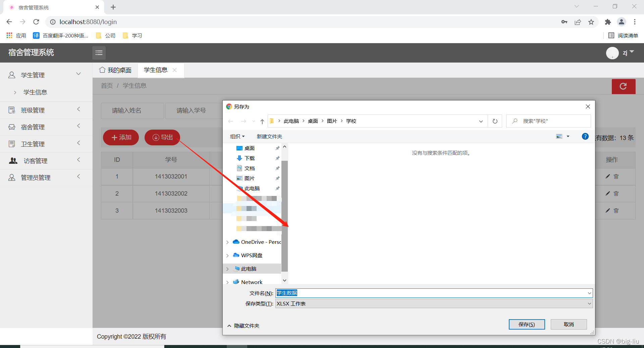Select the 学生信息 sidebar item
The image size is (644, 348).
pos(35,92)
